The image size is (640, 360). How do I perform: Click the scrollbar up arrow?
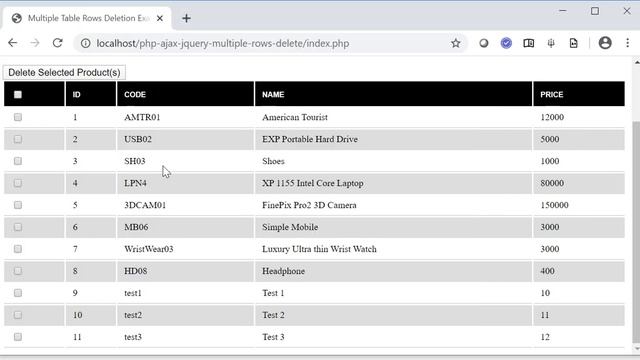click(x=636, y=62)
